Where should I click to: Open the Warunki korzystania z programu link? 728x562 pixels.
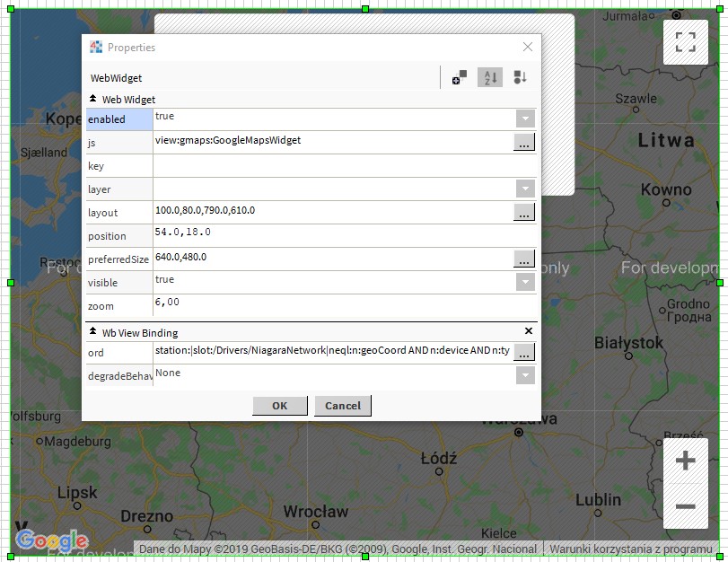630,549
